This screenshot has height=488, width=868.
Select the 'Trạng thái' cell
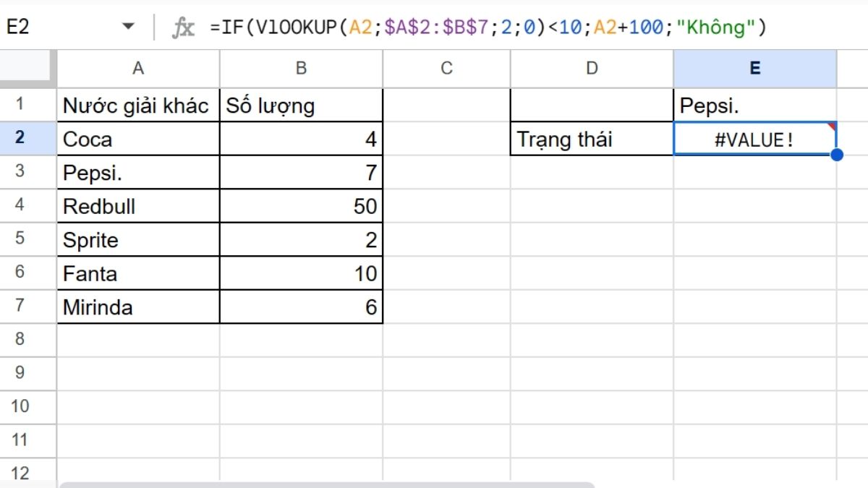coord(592,138)
